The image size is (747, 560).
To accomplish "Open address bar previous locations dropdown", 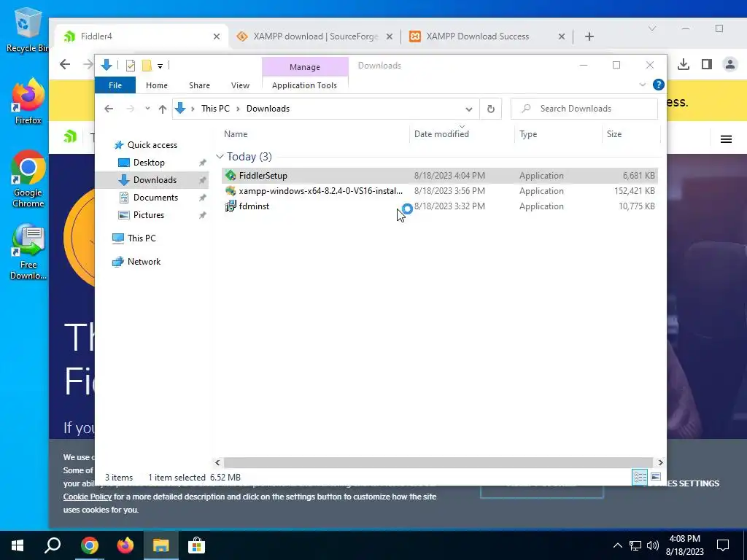I will [469, 109].
